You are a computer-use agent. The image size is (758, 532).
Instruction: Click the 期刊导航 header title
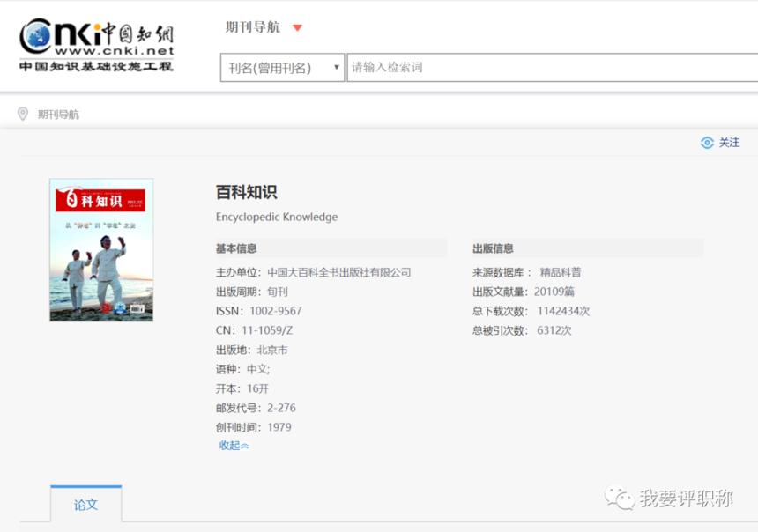coord(252,27)
